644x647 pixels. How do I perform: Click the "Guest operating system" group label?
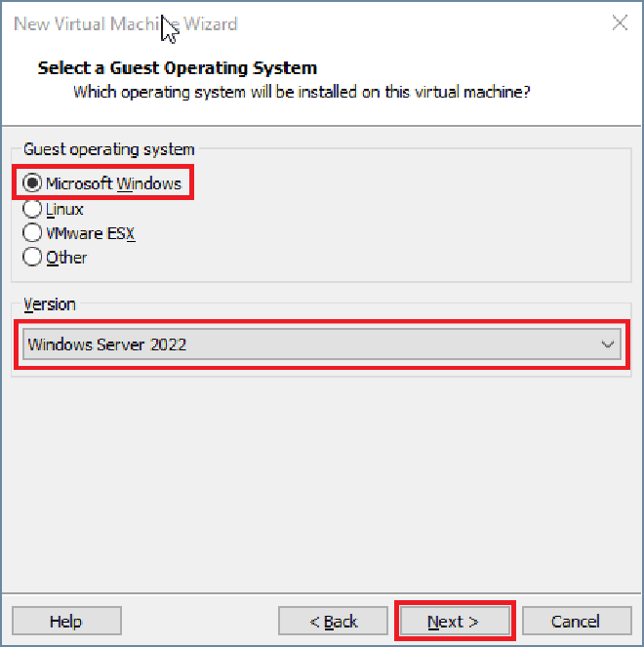tap(108, 149)
